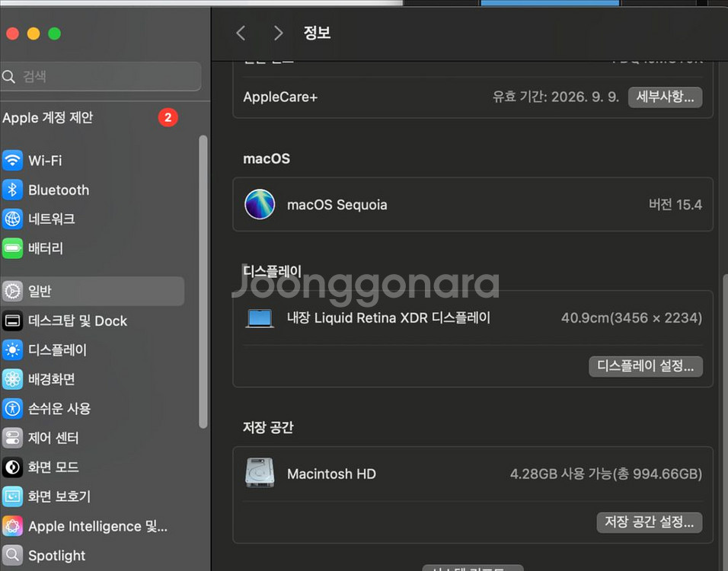
Task: Select the 제어 센터 sidebar label
Action: (53, 438)
